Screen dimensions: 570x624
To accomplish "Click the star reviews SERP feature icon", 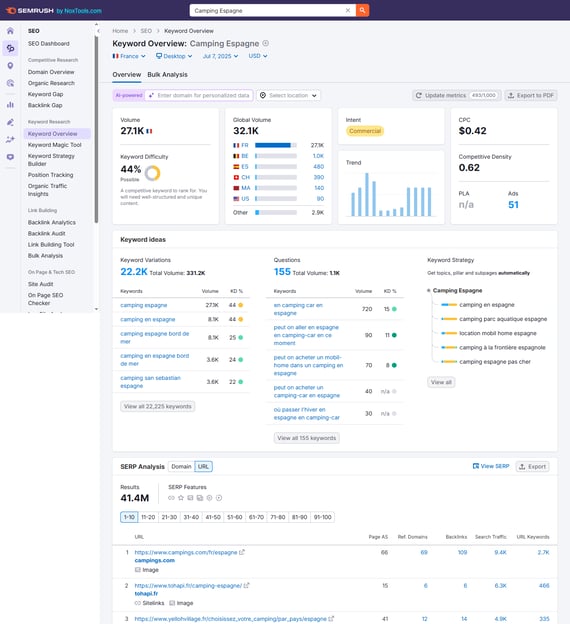I will point(181,498).
